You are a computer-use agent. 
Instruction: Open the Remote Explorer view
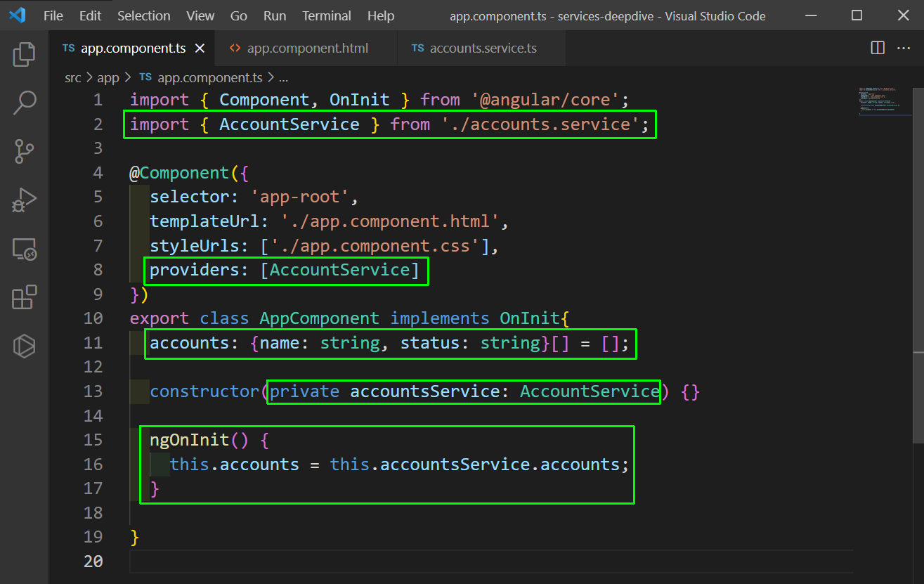click(x=25, y=249)
